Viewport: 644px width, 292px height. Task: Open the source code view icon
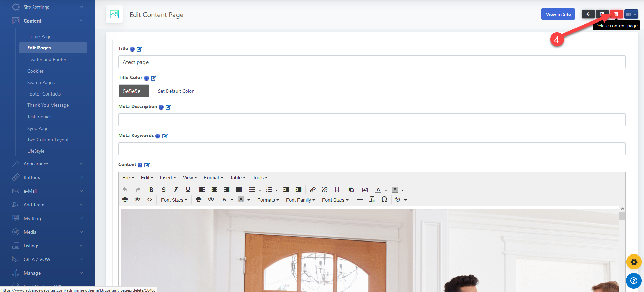point(150,200)
